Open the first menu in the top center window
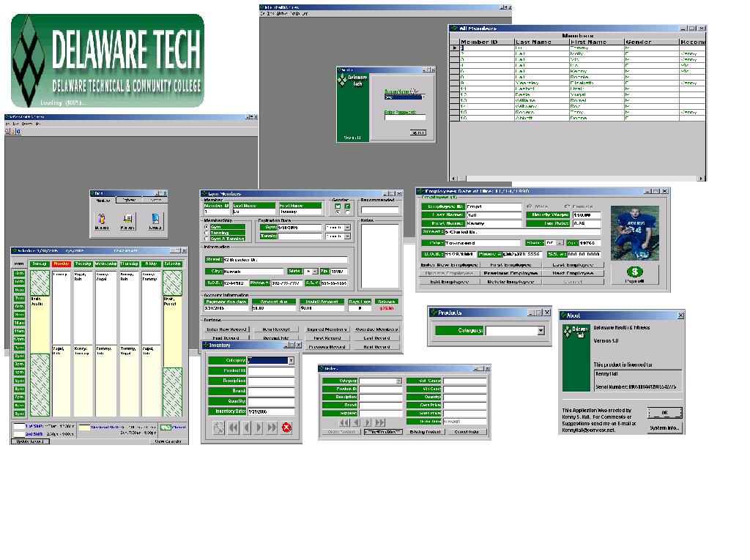 [262, 13]
